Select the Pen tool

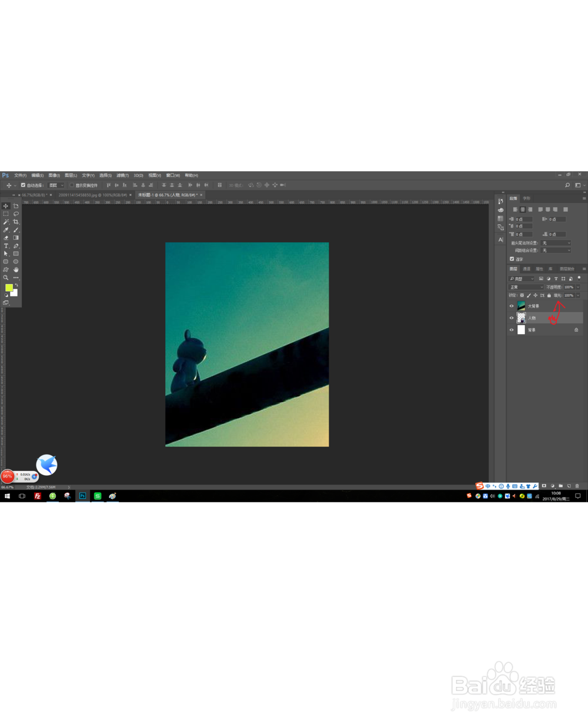(16, 246)
